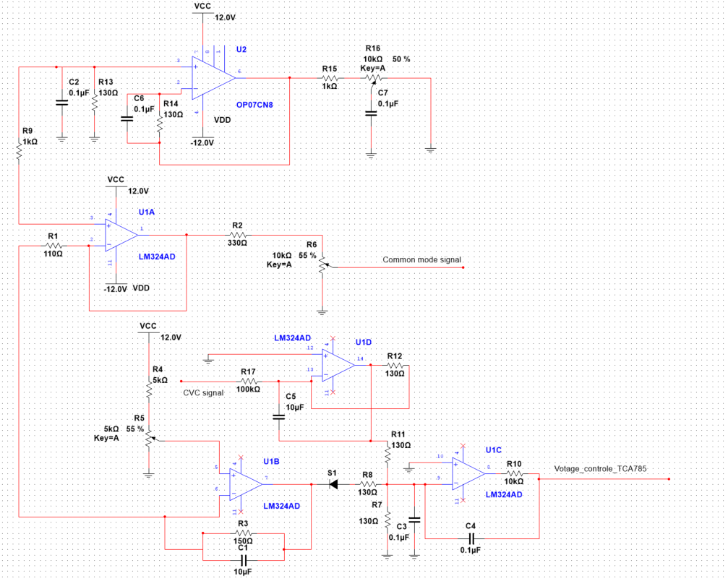Screen dimensions: 728x581
Task: Select resistor R9 1kΩ symbol
Action: click(x=19, y=152)
